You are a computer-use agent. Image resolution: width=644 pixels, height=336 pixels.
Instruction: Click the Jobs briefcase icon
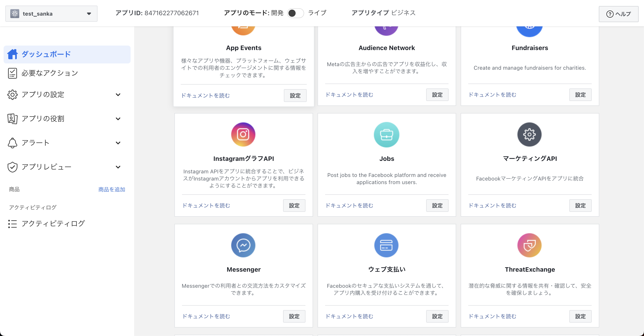coord(386,134)
